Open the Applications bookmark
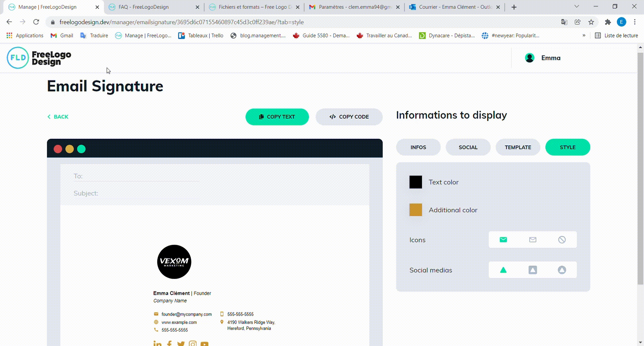 pos(25,36)
